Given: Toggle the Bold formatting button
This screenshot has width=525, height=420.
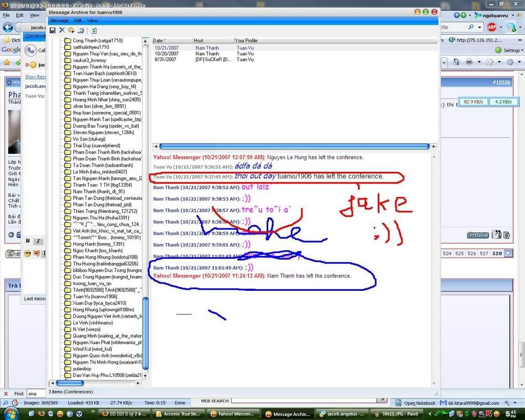Looking at the screenshot, I should 28,241.
